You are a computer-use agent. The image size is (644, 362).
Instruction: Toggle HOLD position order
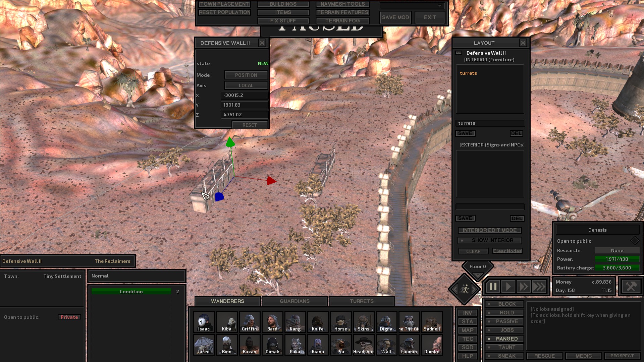(504, 313)
